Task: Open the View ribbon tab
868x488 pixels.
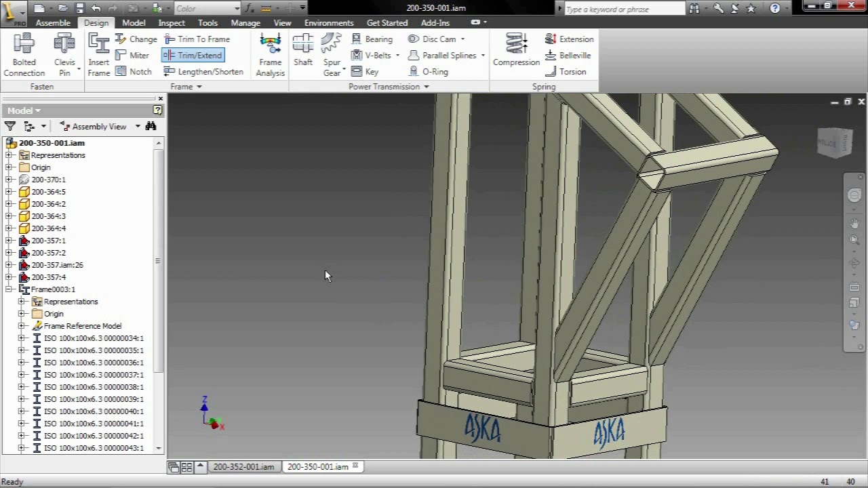Action: pyautogui.click(x=282, y=22)
